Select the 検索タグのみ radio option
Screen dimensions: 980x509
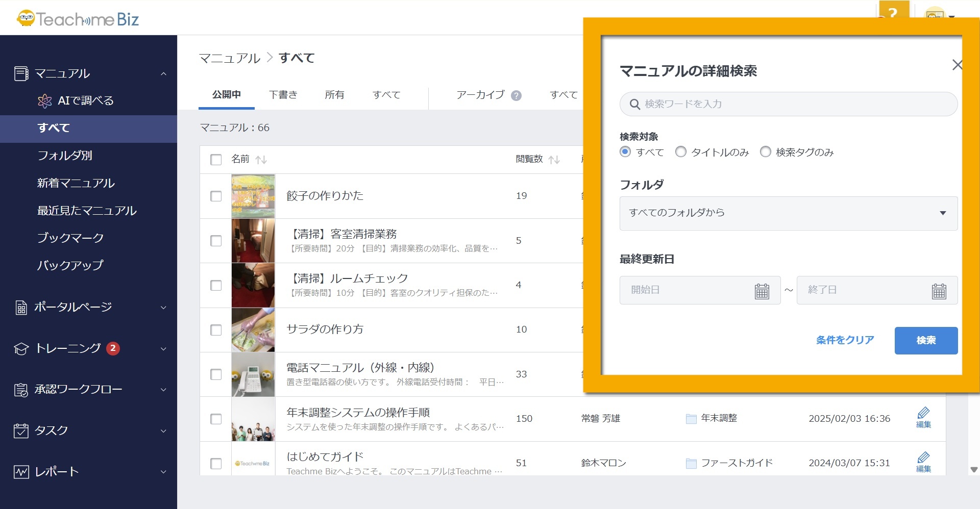[x=765, y=152]
